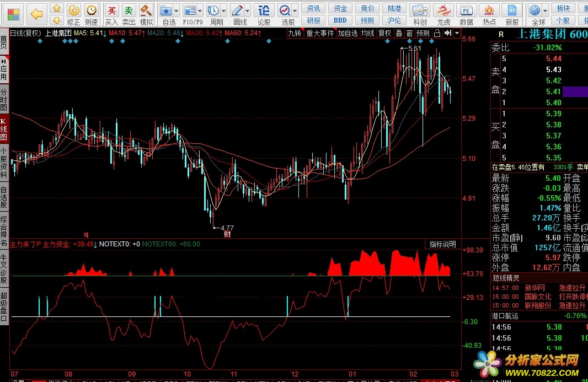Viewport: 588px width, 382px height.
Task: Click the BBD button
Action: pos(340,20)
